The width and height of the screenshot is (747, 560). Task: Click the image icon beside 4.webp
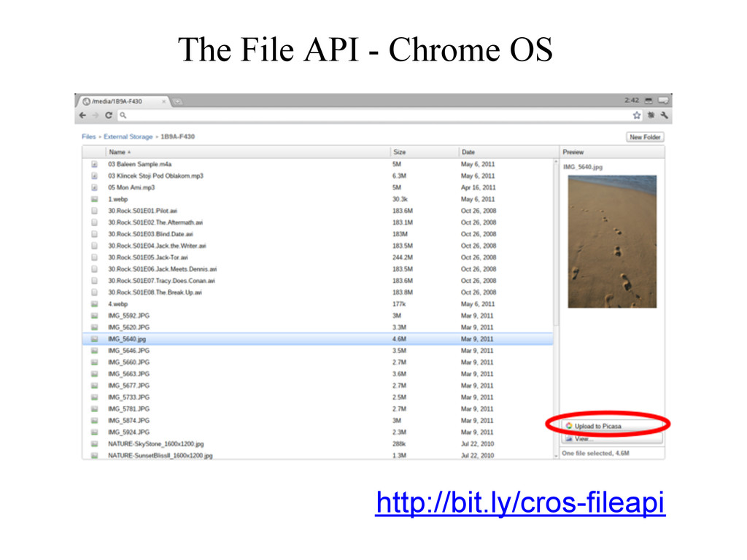[94, 304]
